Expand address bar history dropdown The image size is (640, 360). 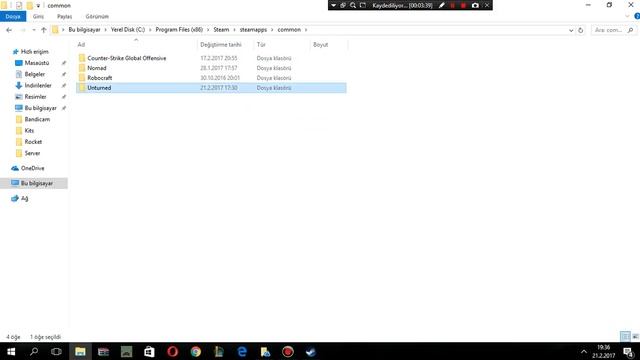click(571, 30)
